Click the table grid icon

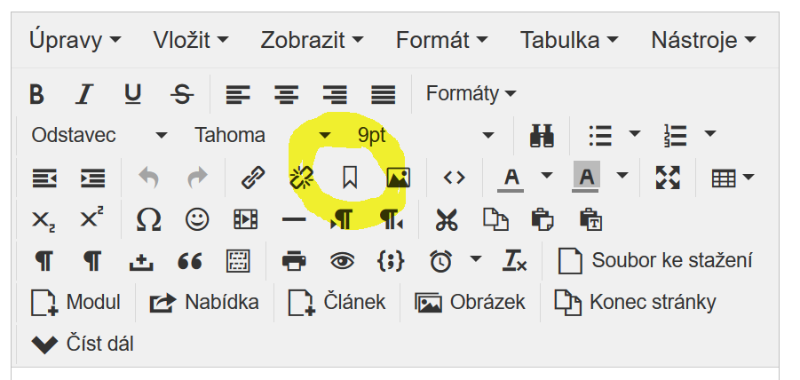click(x=723, y=179)
